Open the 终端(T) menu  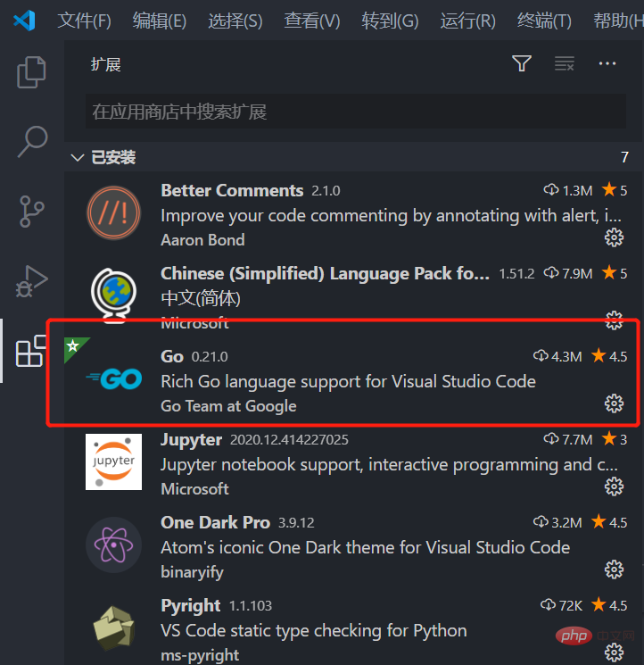click(x=544, y=21)
